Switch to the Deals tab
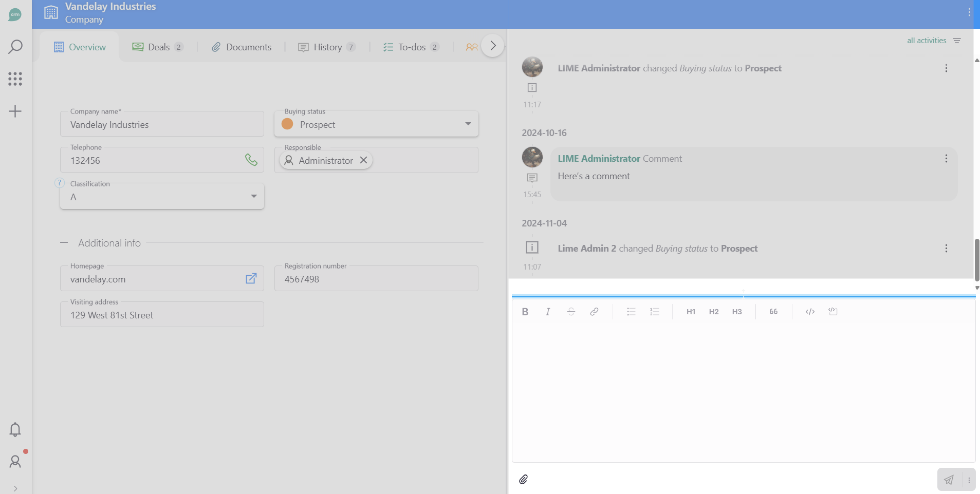Viewport: 980px width, 494px height. [x=157, y=47]
